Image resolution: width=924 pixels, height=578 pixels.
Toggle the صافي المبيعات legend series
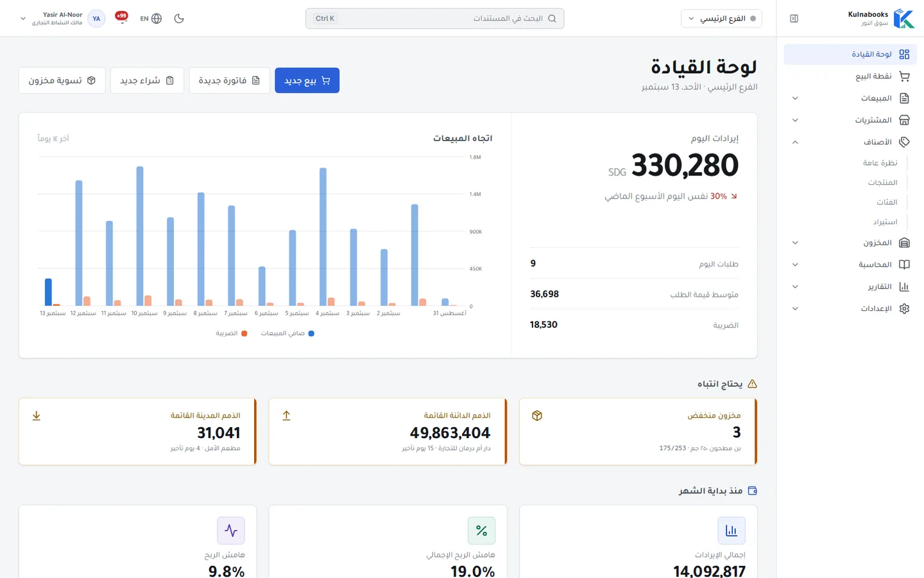point(287,333)
